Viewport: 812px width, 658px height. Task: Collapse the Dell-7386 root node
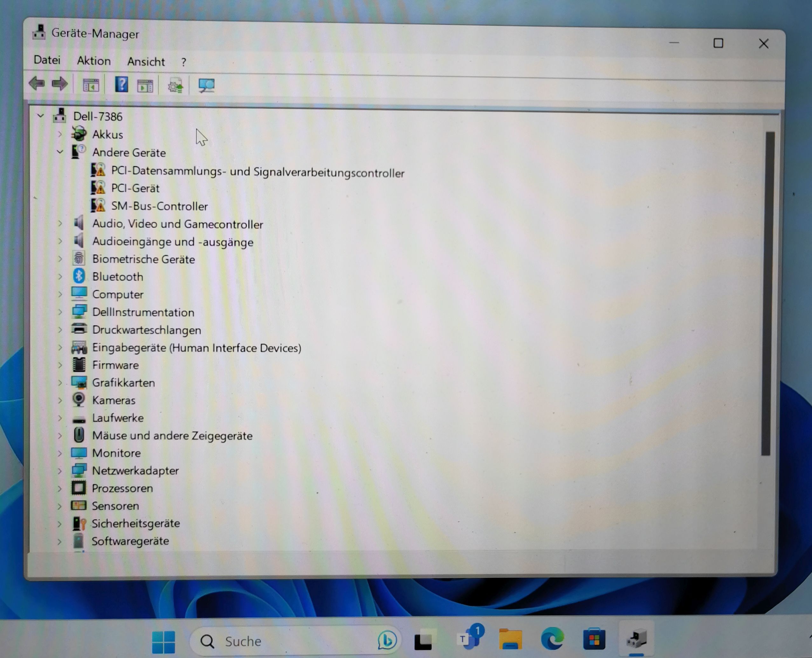pyautogui.click(x=41, y=116)
